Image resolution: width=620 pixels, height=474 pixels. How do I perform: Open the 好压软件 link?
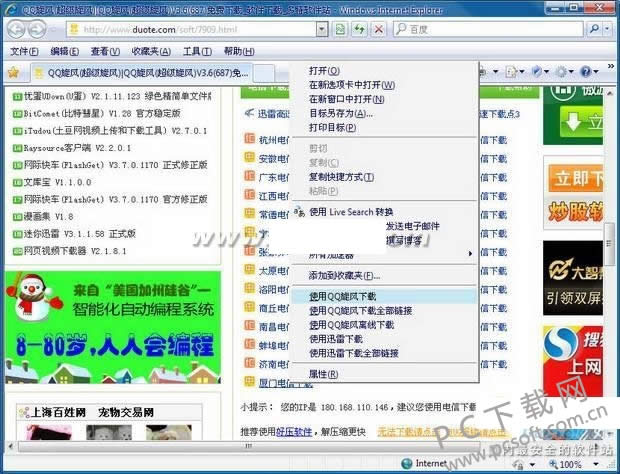pyautogui.click(x=294, y=432)
